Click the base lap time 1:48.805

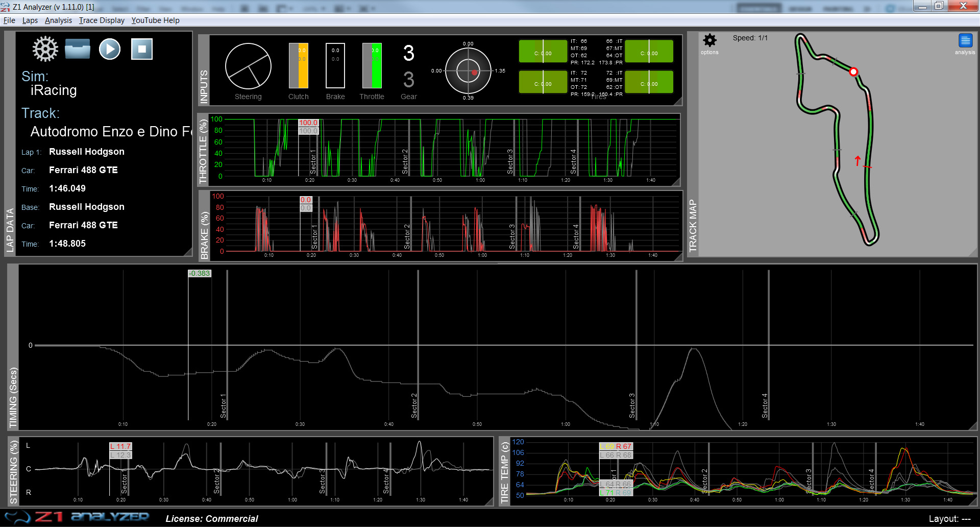point(67,244)
